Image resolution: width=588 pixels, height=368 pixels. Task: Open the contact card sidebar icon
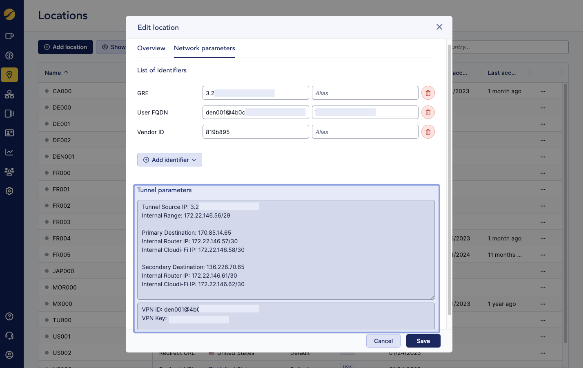coord(9,132)
